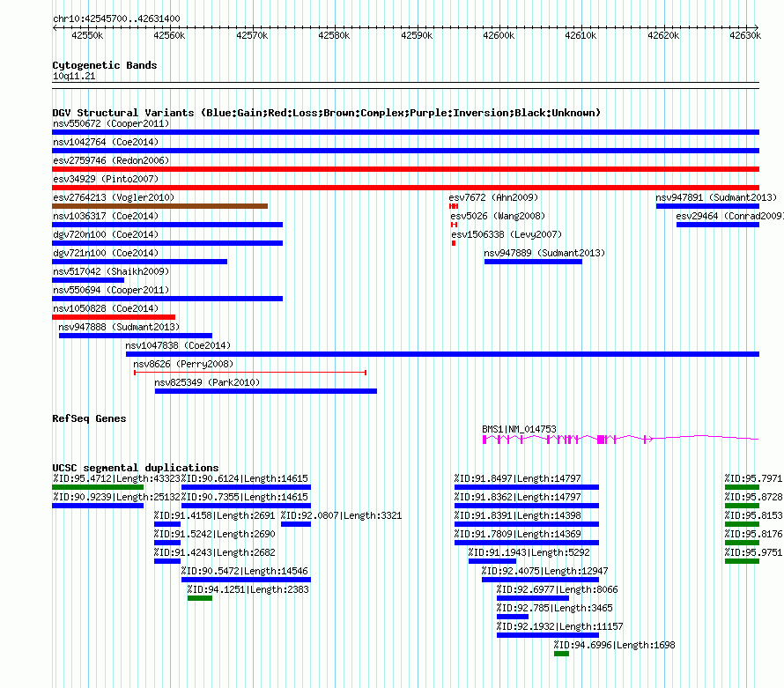This screenshot has height=688, width=784.
Task: Select the thin red nsv8626 variant line
Action: pos(250,373)
